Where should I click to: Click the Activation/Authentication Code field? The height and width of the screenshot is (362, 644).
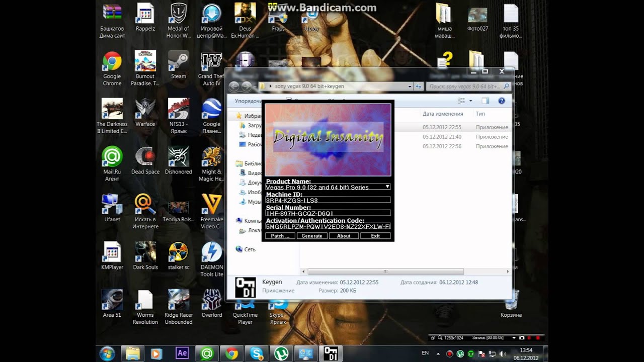coord(328,226)
